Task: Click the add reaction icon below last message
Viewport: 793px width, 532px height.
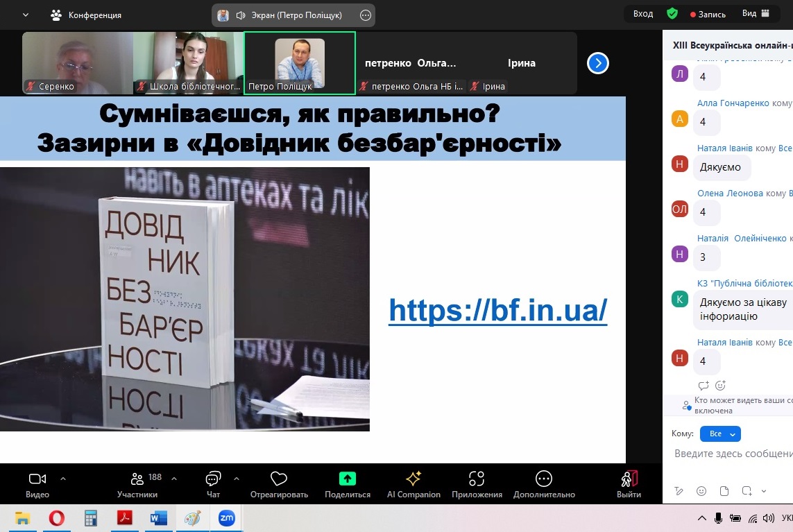Action: [x=720, y=386]
